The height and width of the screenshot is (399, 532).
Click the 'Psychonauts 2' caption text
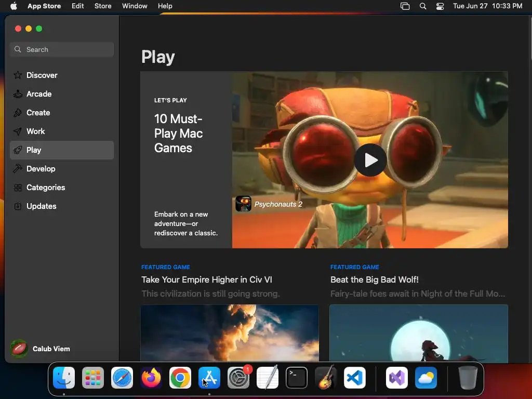278,204
